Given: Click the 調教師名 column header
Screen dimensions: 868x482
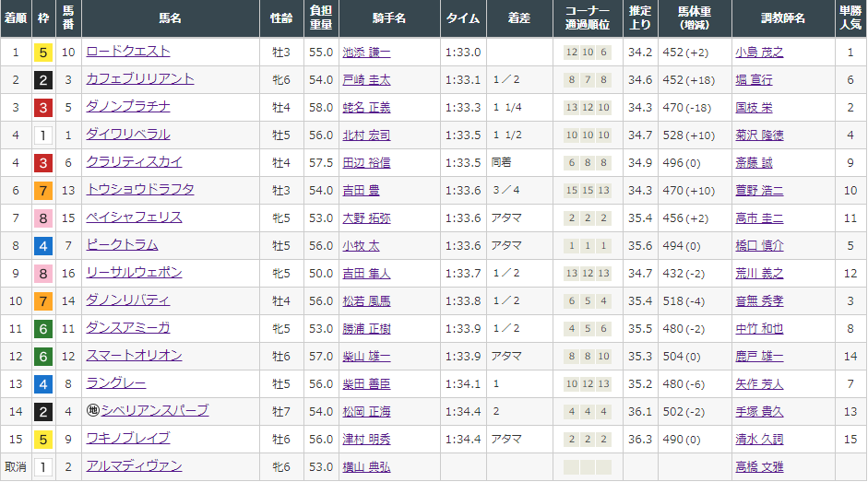Looking at the screenshot, I should pyautogui.click(x=783, y=18).
